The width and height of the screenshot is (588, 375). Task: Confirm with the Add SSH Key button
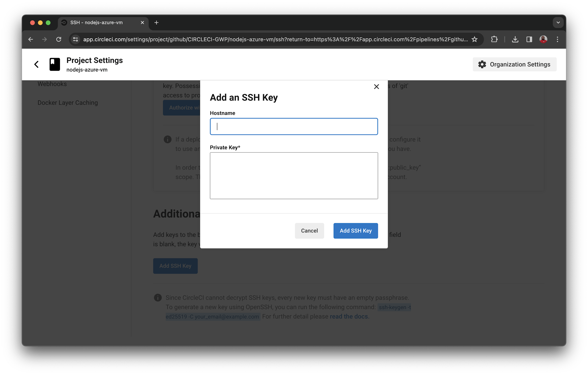pos(355,231)
